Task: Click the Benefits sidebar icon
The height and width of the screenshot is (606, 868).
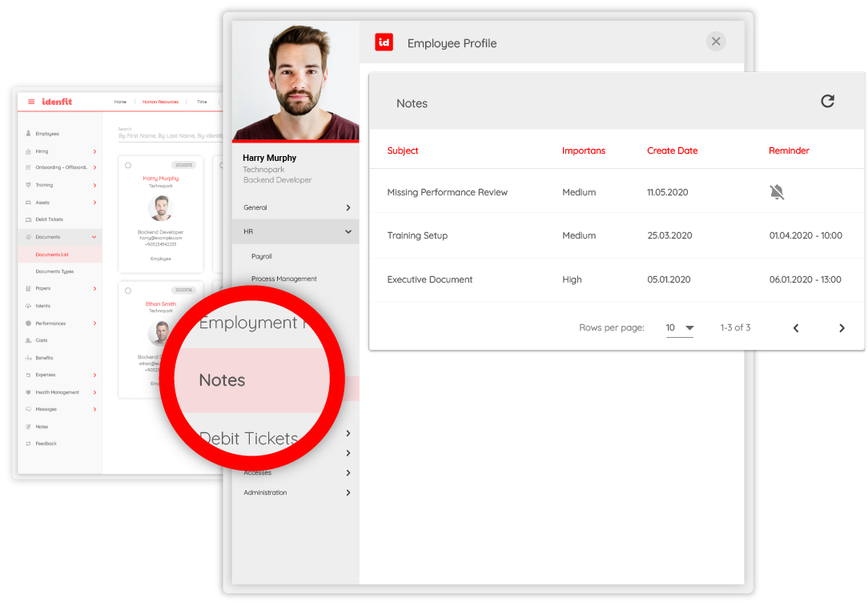Action: (x=28, y=358)
